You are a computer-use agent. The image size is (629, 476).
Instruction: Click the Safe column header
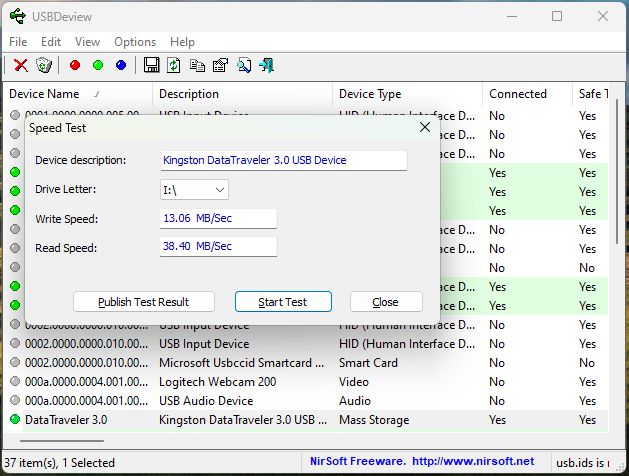593,94
